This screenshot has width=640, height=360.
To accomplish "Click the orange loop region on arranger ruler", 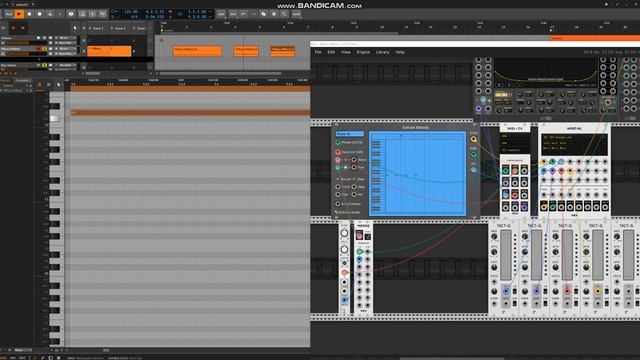I will tap(595, 38).
